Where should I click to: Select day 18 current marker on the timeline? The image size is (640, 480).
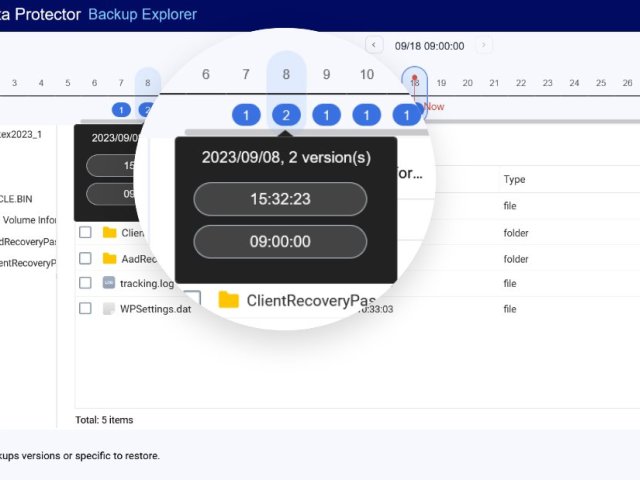[415, 82]
